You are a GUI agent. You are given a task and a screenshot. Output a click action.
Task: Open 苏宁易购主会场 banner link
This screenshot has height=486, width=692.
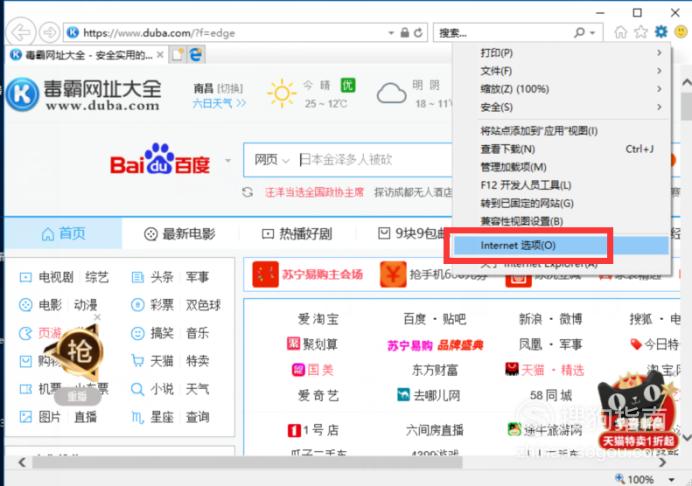point(308,275)
